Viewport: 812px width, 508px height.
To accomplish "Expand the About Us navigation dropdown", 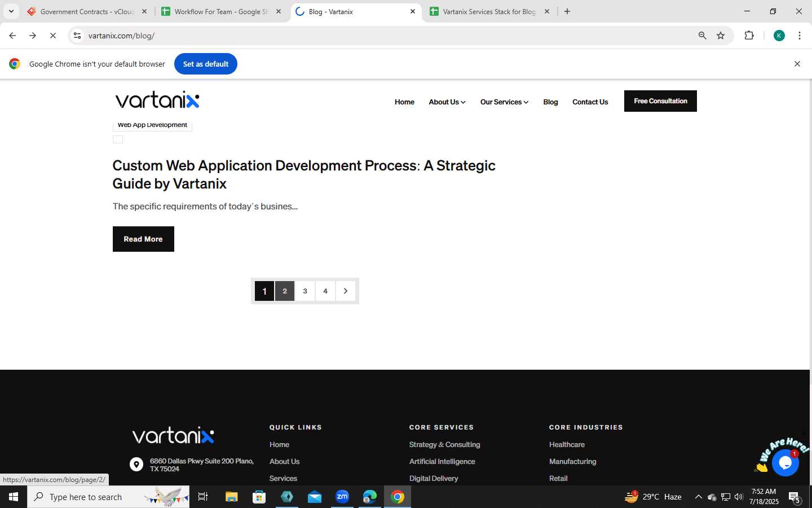I will (x=447, y=102).
